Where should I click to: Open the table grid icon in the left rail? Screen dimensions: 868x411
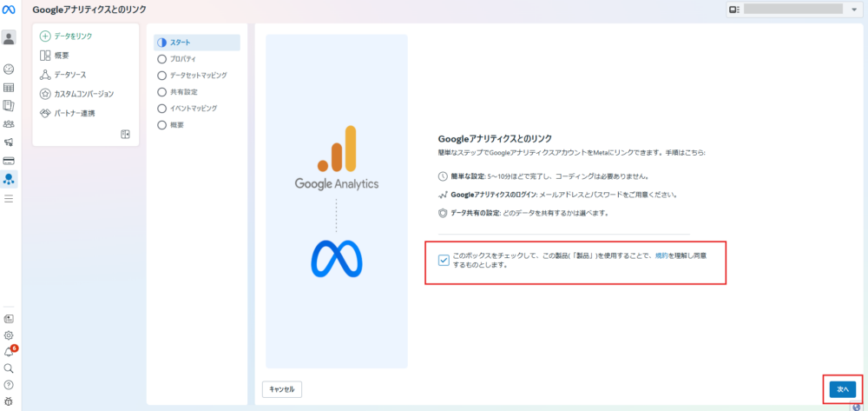(x=9, y=88)
